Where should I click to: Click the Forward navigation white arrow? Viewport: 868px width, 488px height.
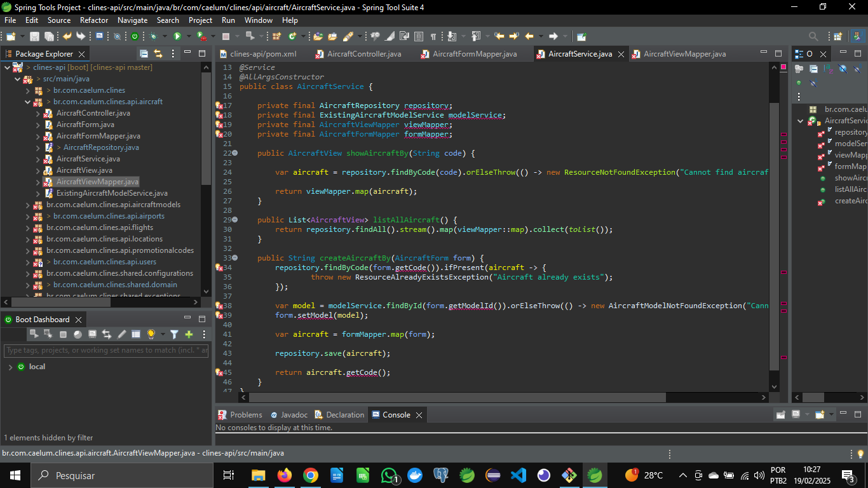pos(553,36)
